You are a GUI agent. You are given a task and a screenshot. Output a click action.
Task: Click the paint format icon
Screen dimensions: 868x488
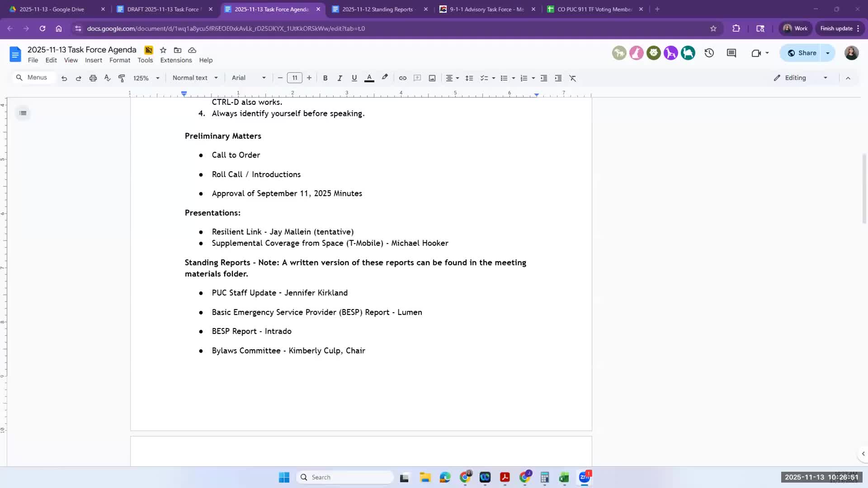pos(122,78)
